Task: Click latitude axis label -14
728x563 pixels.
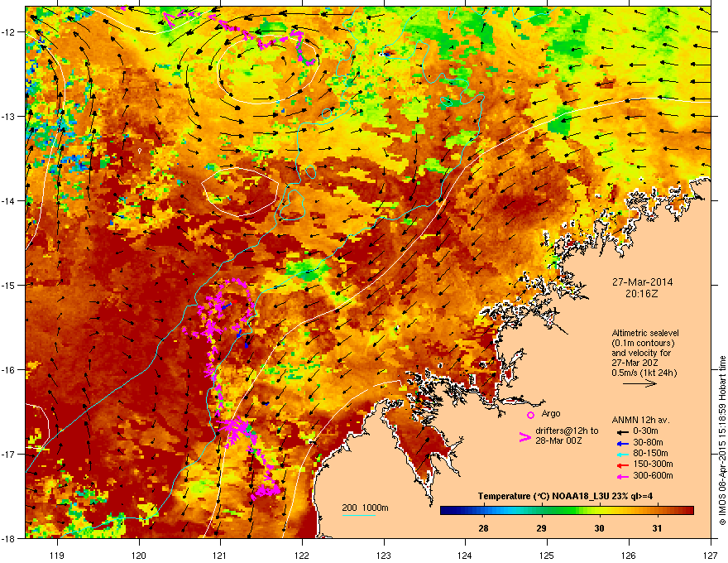Action: (x=8, y=201)
